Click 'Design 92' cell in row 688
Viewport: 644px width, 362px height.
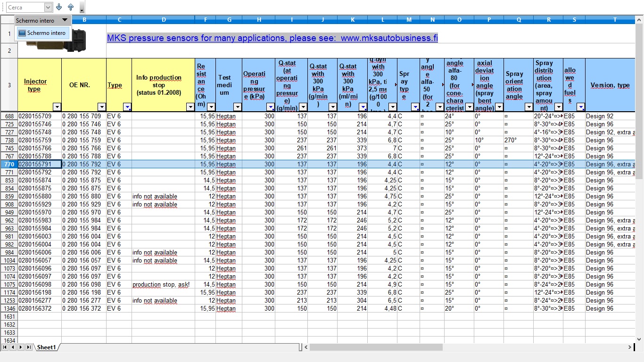point(611,116)
